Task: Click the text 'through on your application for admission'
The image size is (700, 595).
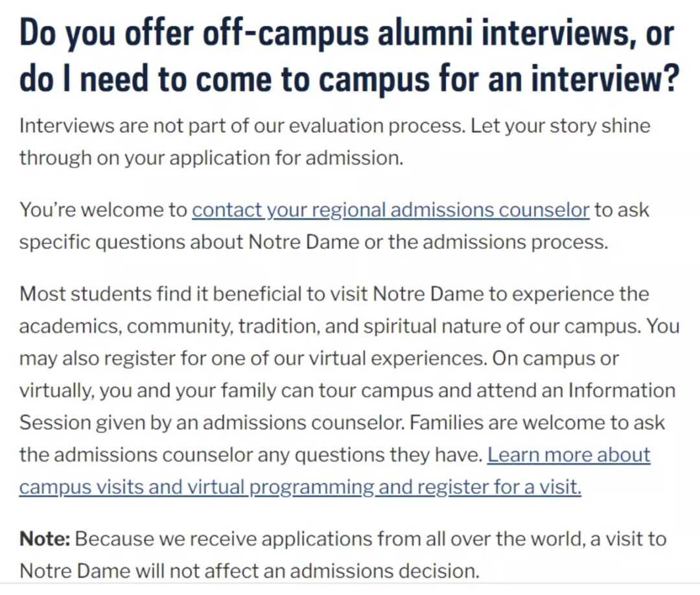Action: pyautogui.click(x=211, y=158)
